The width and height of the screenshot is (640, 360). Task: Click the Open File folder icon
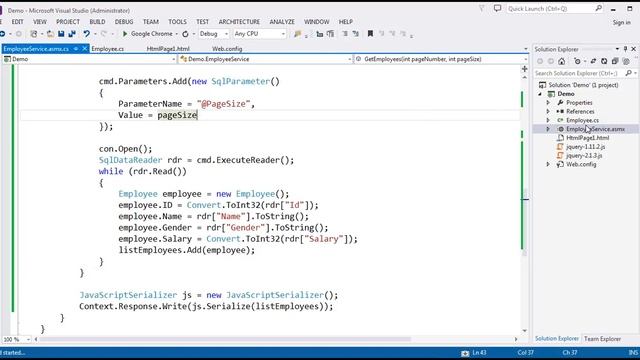click(50, 34)
